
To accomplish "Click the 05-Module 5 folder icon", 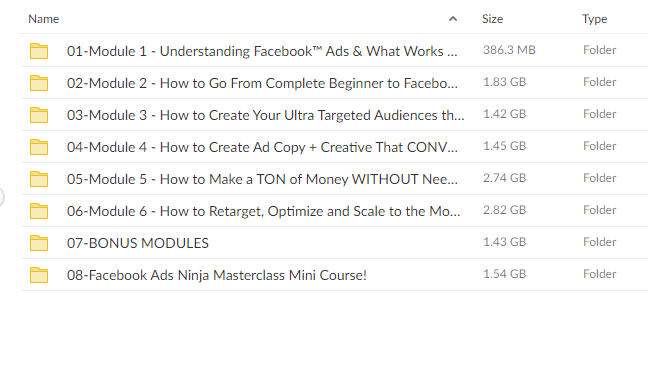I will (39, 179).
